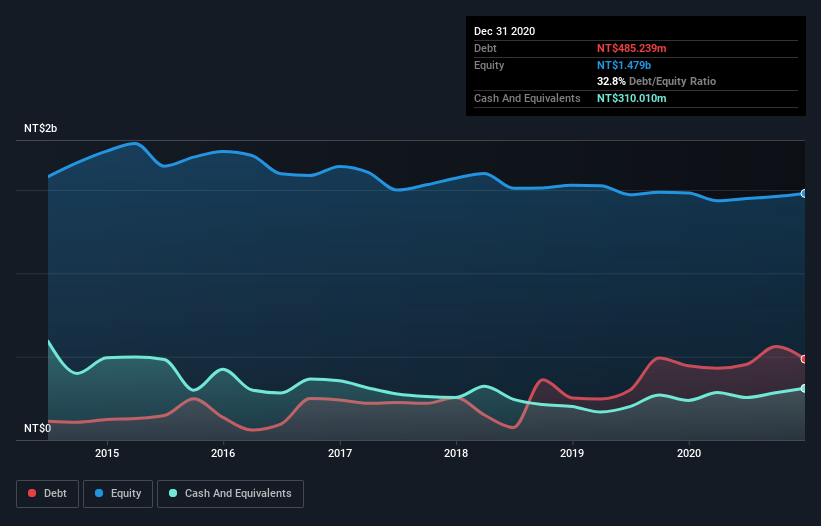
Task: Click the red Debt endpoint marker on chart
Action: (804, 359)
